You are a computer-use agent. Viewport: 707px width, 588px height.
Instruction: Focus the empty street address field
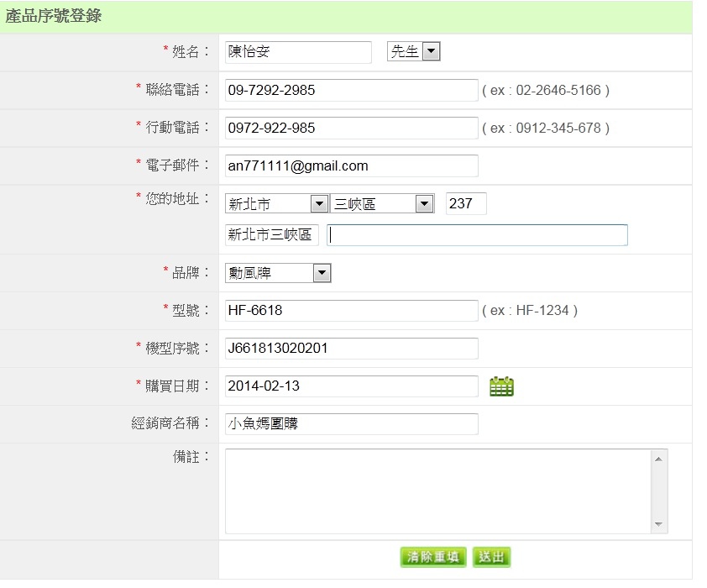pos(477,235)
